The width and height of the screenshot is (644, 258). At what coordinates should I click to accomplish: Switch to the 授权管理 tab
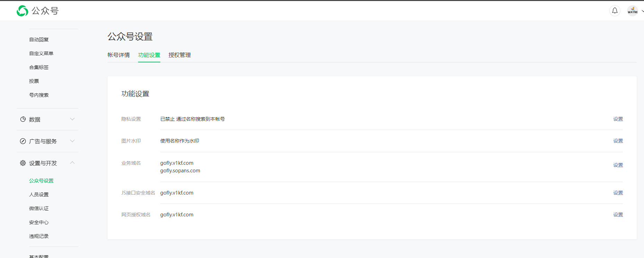(179, 55)
